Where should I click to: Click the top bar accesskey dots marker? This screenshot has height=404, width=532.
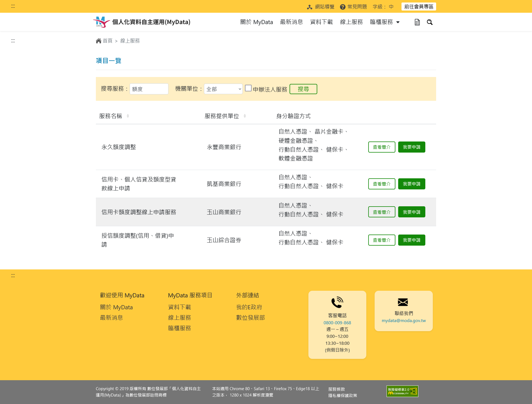click(x=13, y=6)
